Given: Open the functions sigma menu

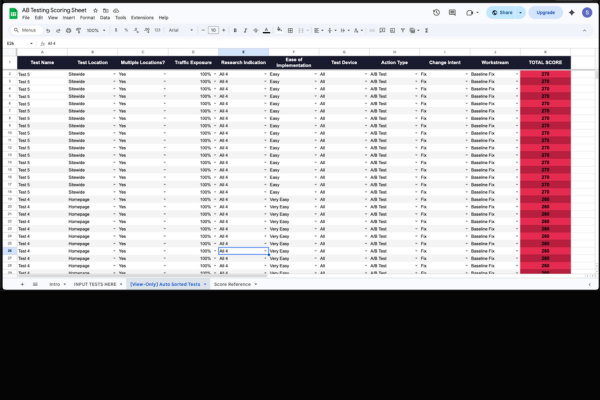Looking at the screenshot, I should point(426,30).
